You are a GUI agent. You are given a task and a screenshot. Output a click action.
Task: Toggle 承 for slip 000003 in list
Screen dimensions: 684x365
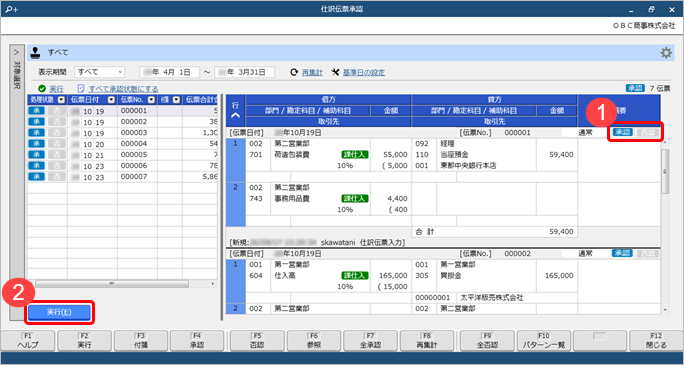[x=37, y=133]
